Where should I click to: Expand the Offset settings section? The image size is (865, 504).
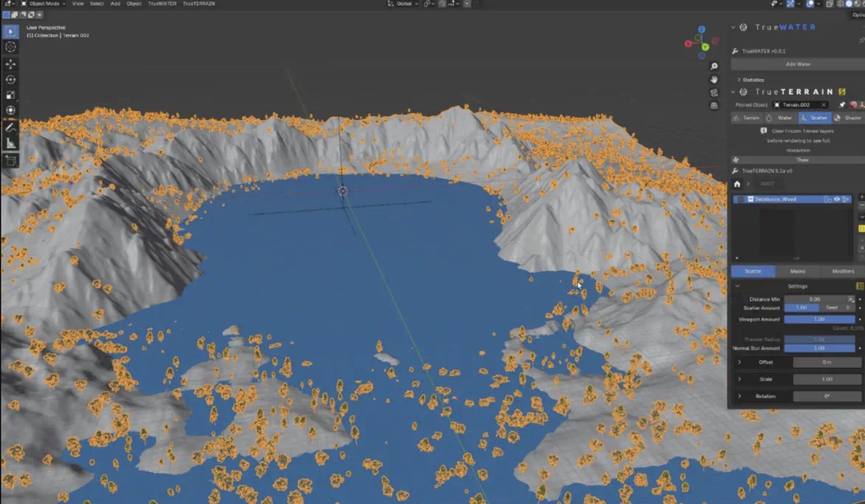click(740, 362)
